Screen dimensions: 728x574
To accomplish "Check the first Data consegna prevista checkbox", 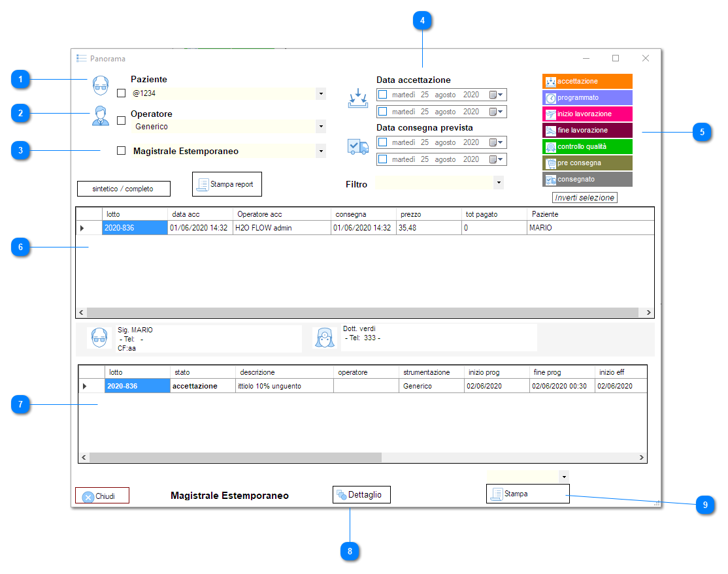I will click(x=382, y=142).
